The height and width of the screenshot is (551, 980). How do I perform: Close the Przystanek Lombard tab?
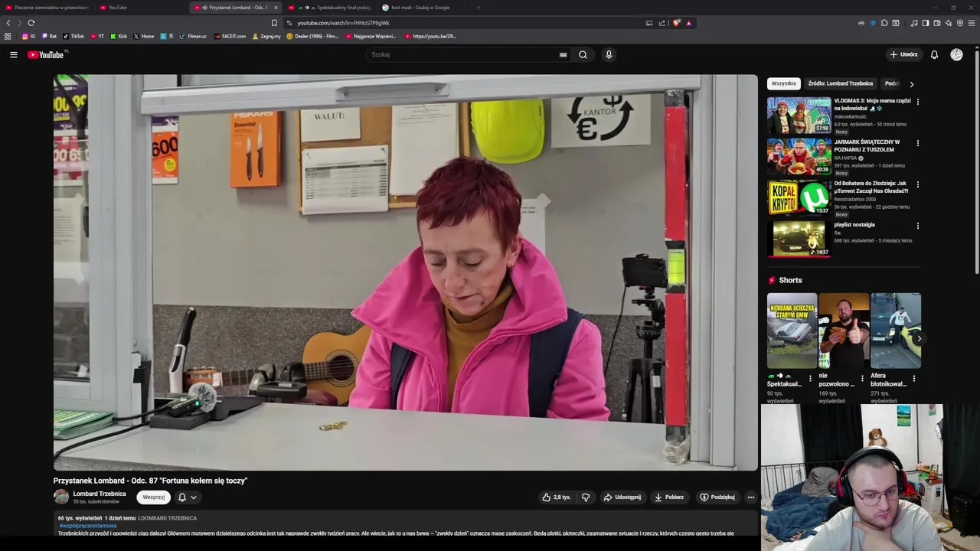click(276, 8)
